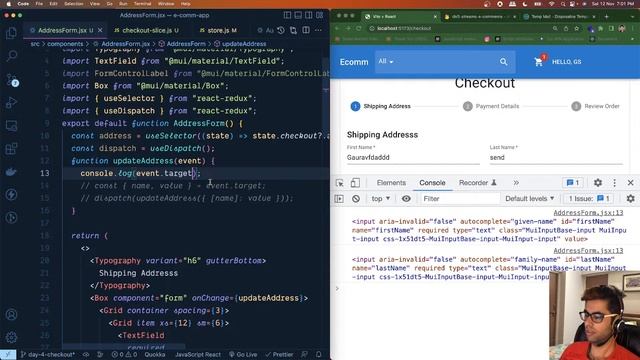Click the search magnifier icon in Ecomm header
This screenshot has height=360, width=640.
click(503, 62)
